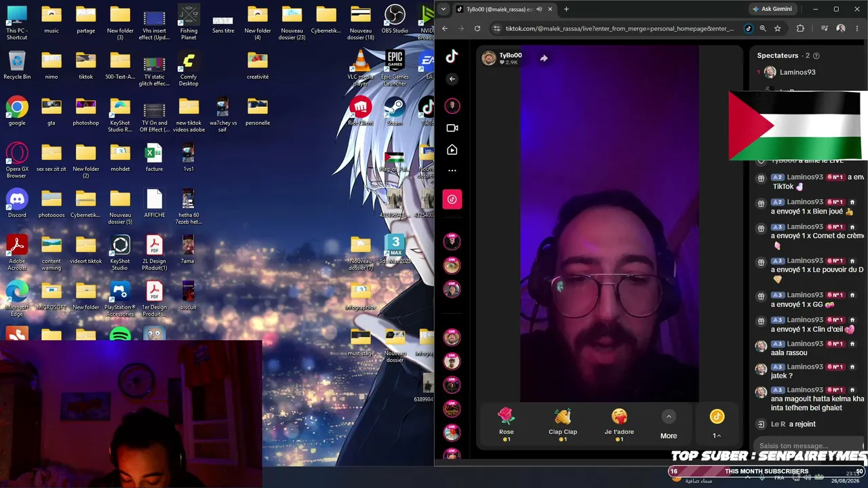Click Ask Gemini in Chrome
This screenshot has width=868, height=488.
click(772, 9)
